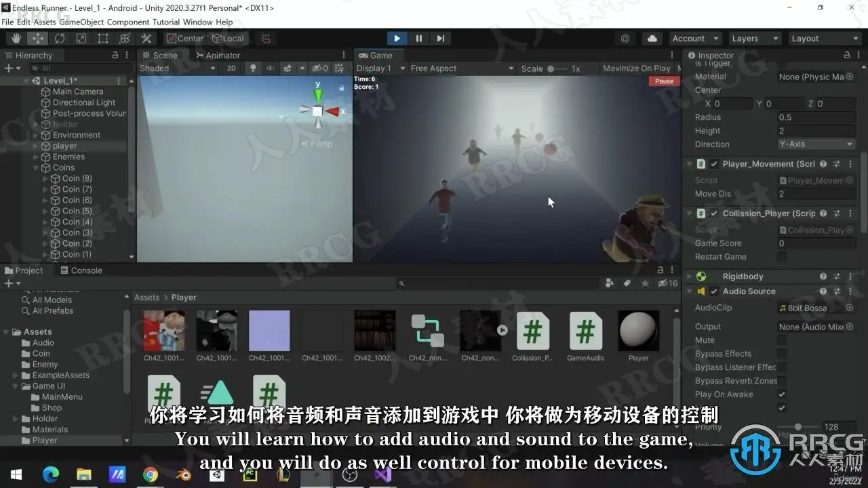
Task: Open the Cloud services icon
Action: point(652,39)
